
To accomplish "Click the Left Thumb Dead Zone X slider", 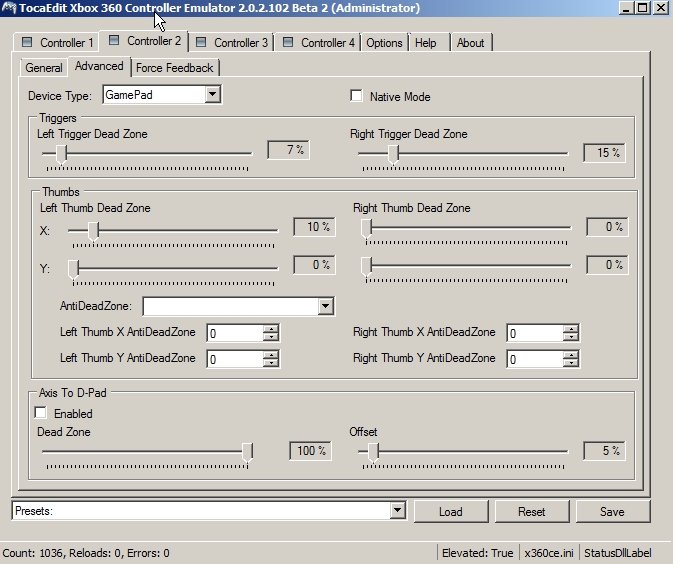I will tap(173, 234).
